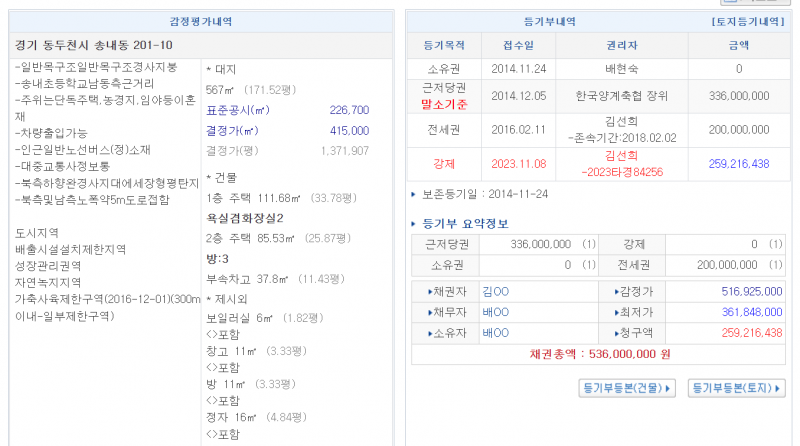The width and height of the screenshot is (800, 446).
Task: Click the 보존등기일 arrow bullet
Action: click(414, 192)
